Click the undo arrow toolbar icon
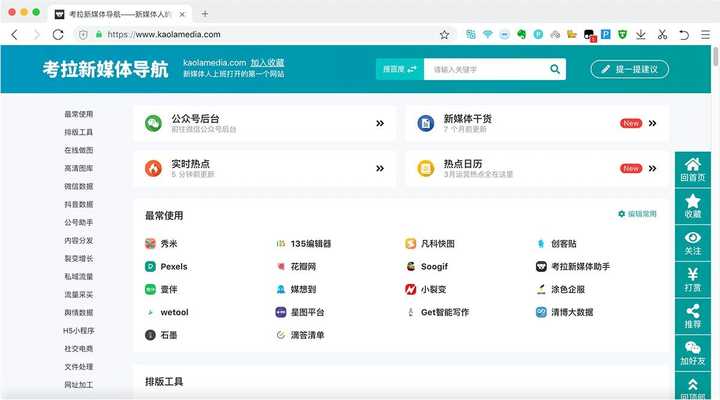The width and height of the screenshot is (720, 400). (684, 34)
